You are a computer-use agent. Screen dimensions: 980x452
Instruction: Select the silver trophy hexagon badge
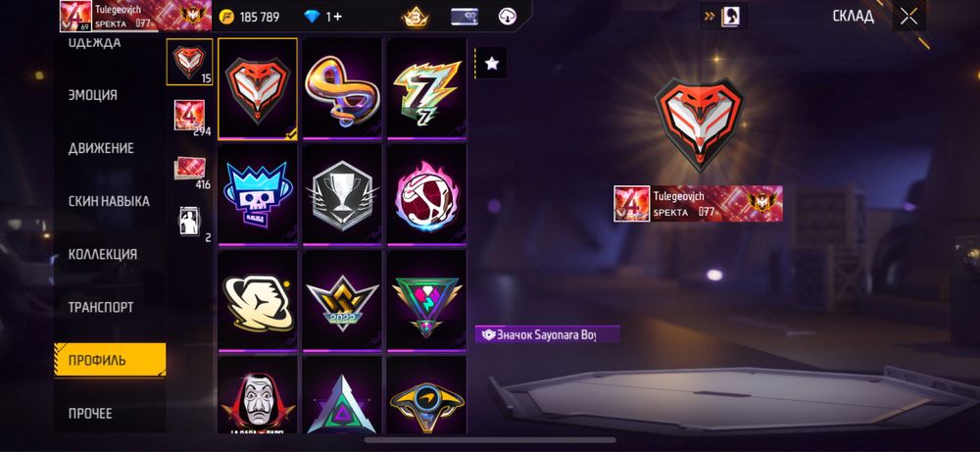(342, 194)
